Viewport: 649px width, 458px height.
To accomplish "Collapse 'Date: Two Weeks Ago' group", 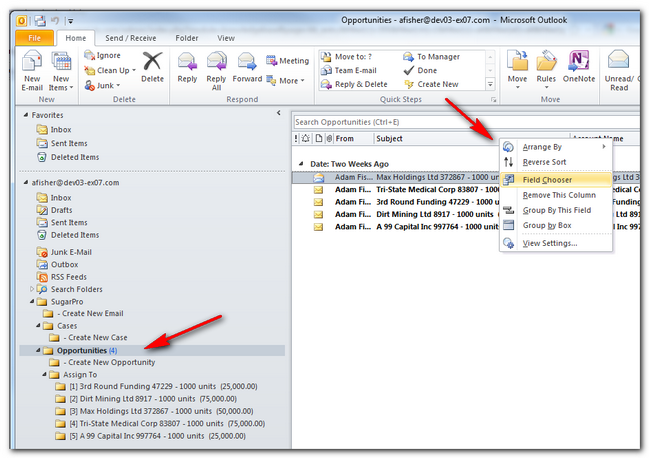I will [x=301, y=164].
